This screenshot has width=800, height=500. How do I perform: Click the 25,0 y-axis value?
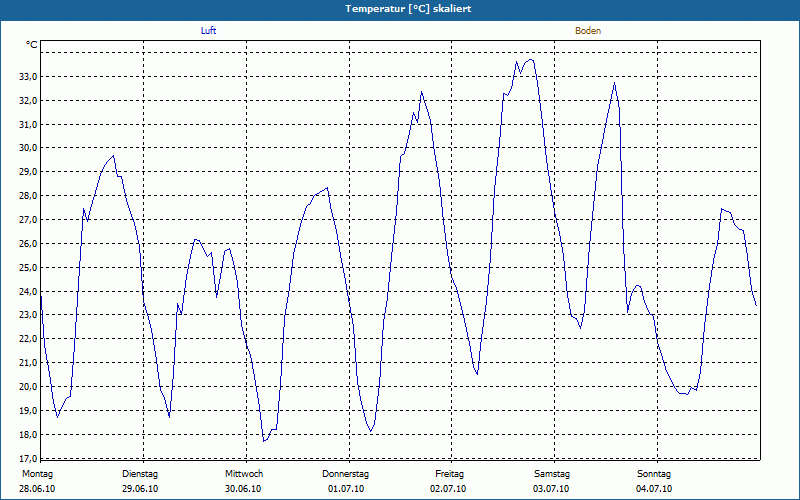pos(28,268)
